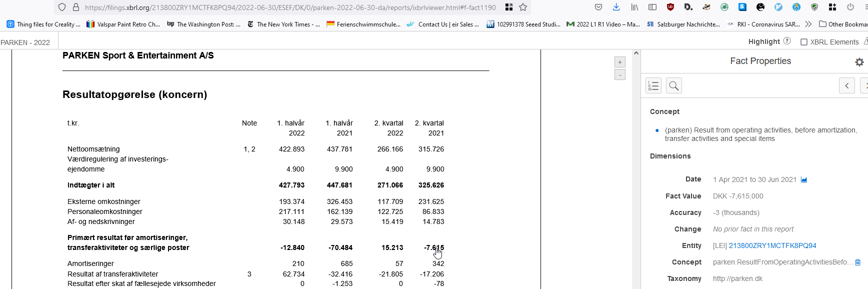Open the Highlight help question mark

[x=787, y=41]
